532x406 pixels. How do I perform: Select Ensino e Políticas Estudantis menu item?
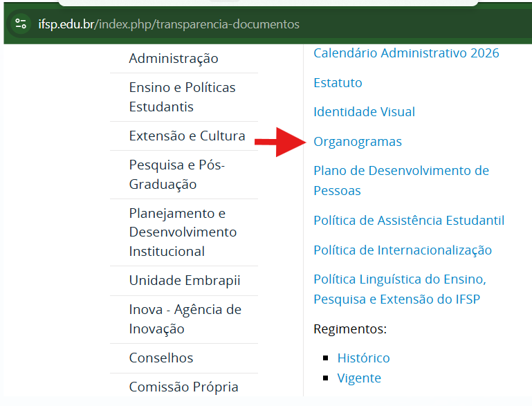[x=182, y=98]
